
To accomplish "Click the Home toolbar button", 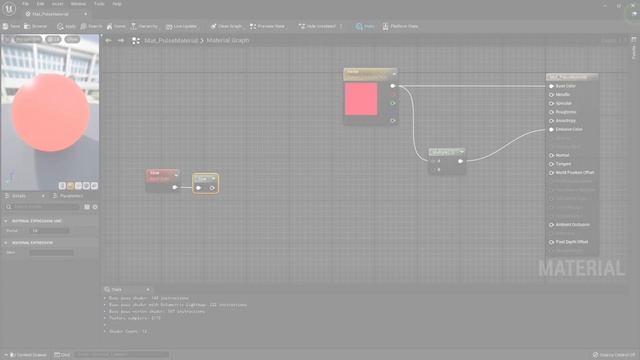I will (x=116, y=26).
